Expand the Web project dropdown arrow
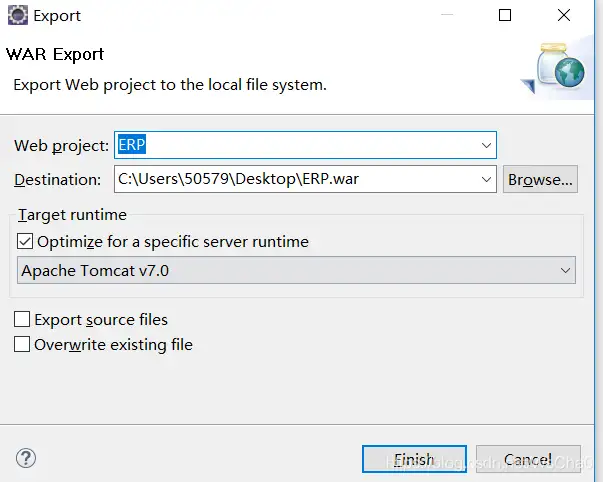 click(x=486, y=146)
